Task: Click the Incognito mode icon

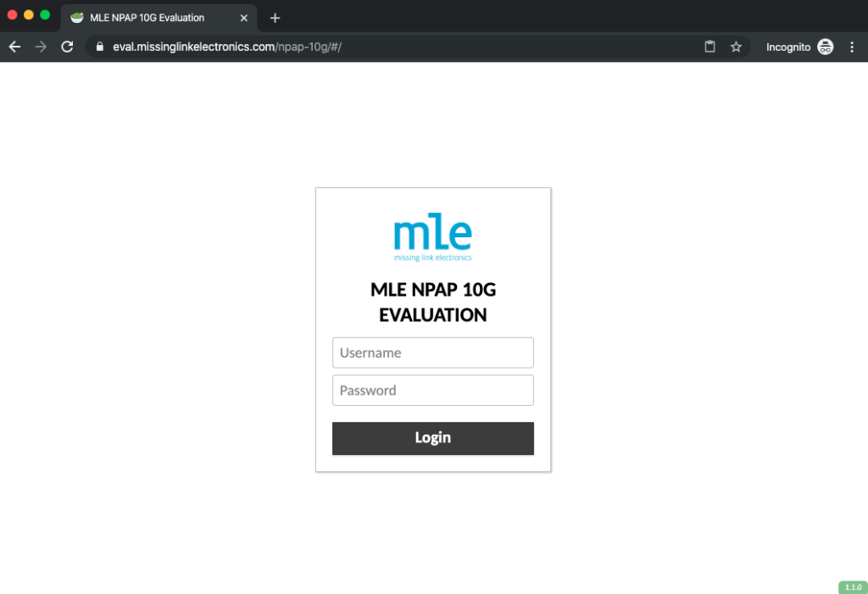Action: pos(825,47)
